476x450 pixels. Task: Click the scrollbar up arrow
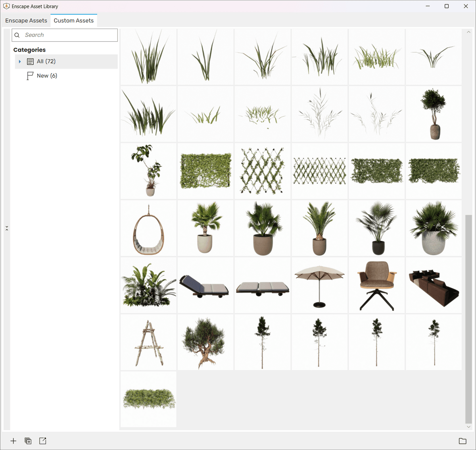pos(468,32)
